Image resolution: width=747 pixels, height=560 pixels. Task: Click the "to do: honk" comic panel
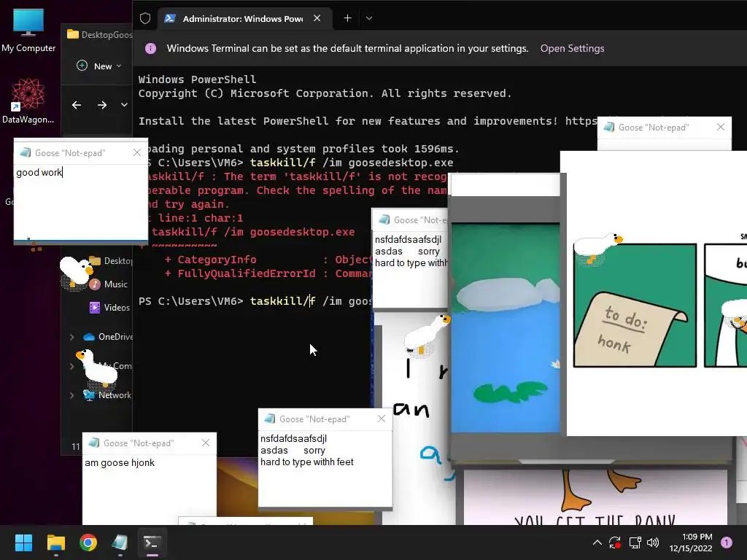pos(635,306)
